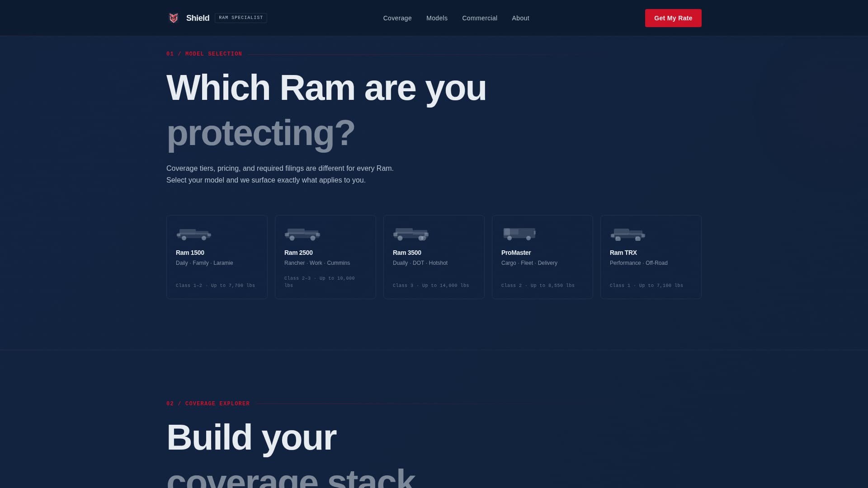The height and width of the screenshot is (488, 868).
Task: Click the 'Daily · Family · Laramie' subtitle
Action: point(204,263)
